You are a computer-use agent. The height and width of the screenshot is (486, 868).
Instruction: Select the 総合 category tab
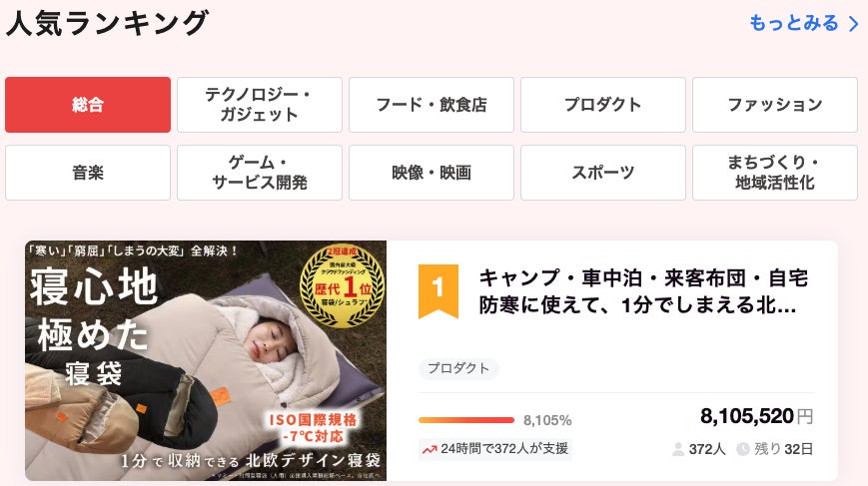pos(88,105)
